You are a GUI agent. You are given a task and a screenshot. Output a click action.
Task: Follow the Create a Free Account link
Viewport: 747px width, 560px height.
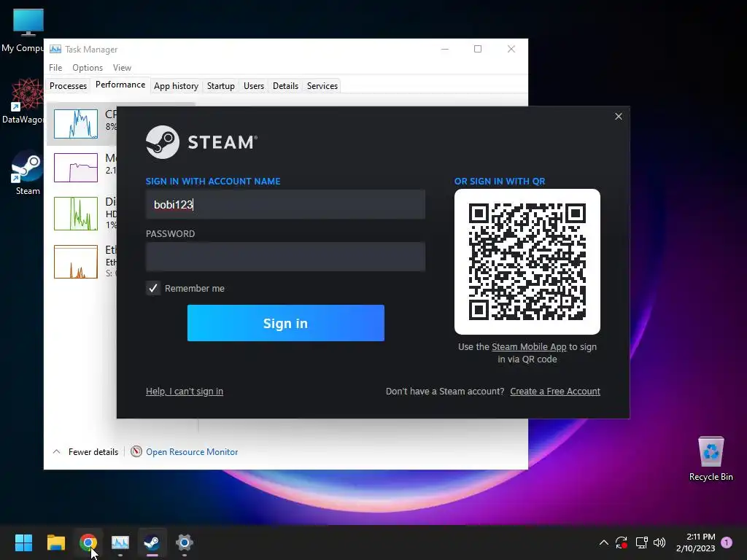555,392
